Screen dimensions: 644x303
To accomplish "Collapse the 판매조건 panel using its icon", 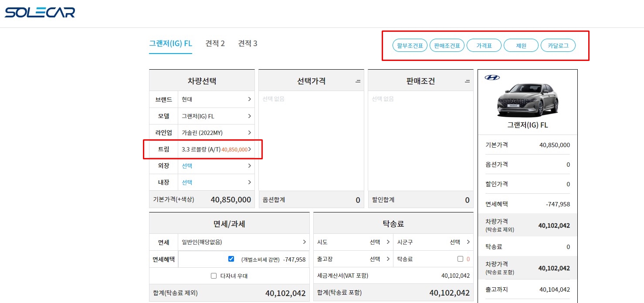I will tap(468, 81).
